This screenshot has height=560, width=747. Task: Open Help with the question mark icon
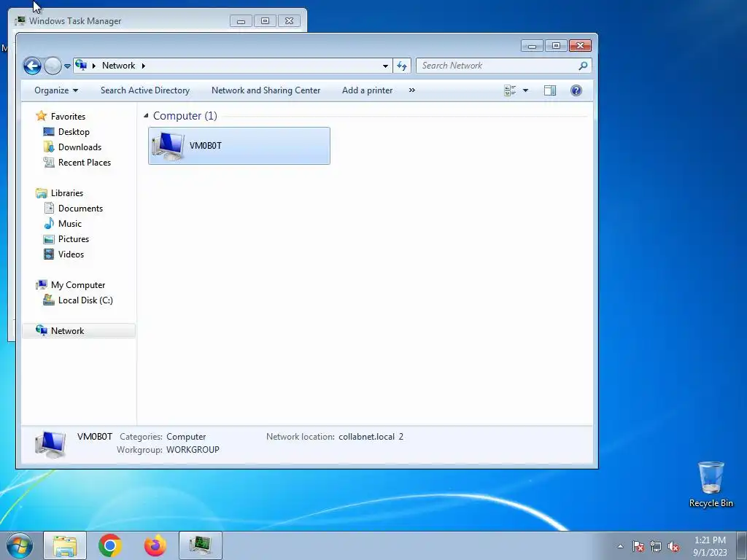576,90
